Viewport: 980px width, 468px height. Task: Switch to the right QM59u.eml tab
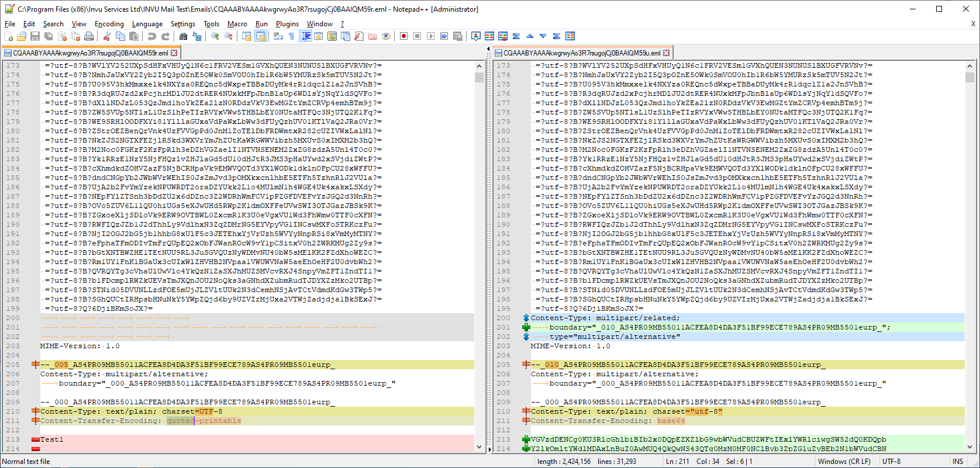coord(582,53)
